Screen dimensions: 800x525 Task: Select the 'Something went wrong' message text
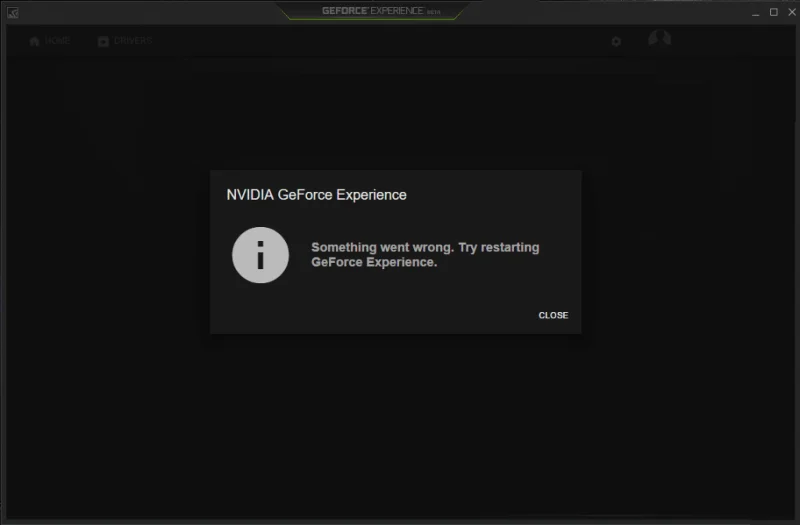click(x=425, y=255)
